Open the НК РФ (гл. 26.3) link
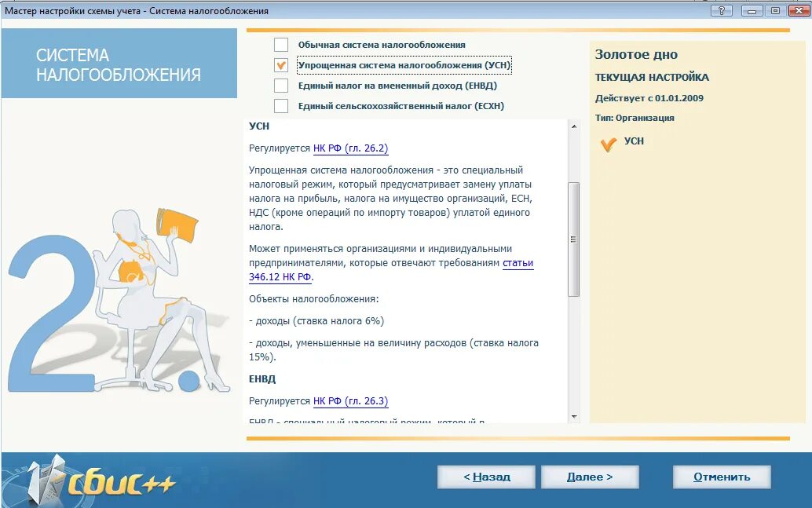Image resolution: width=812 pixels, height=508 pixels. (350, 400)
